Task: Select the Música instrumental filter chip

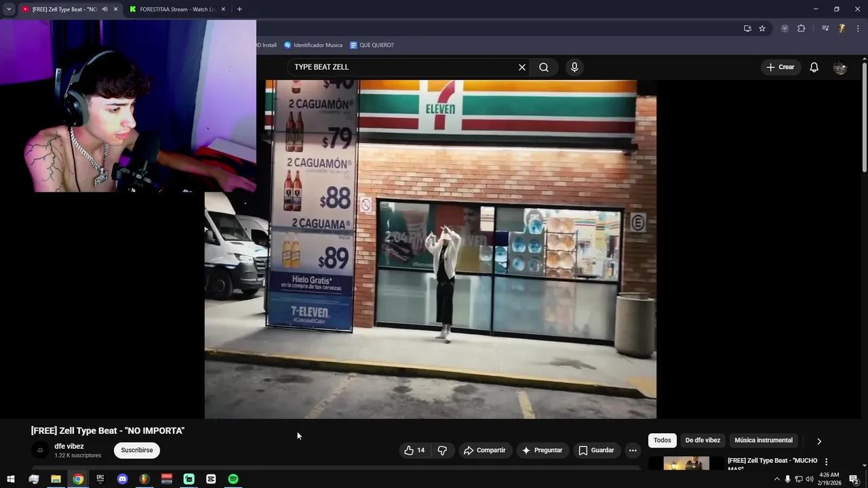Action: click(764, 440)
